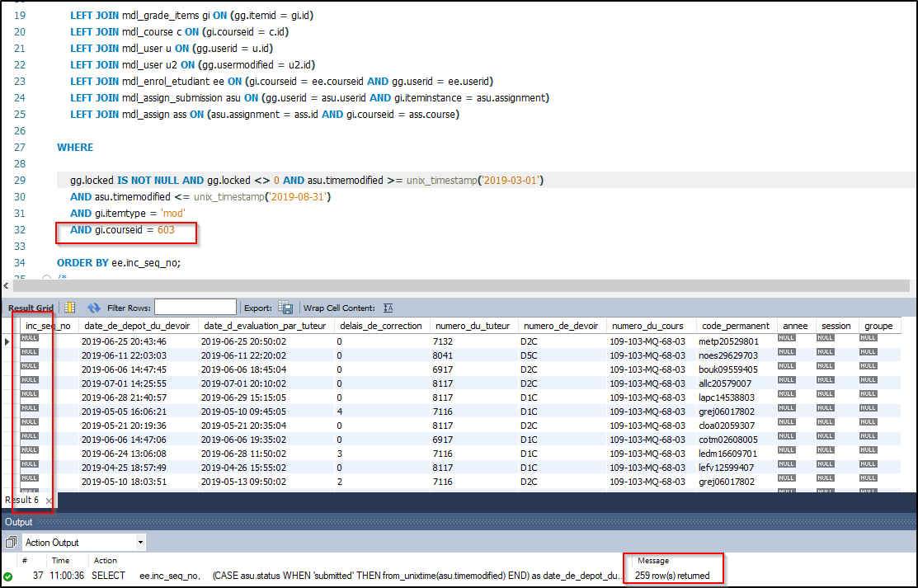
Task: Click the refresh results icon
Action: (x=94, y=308)
